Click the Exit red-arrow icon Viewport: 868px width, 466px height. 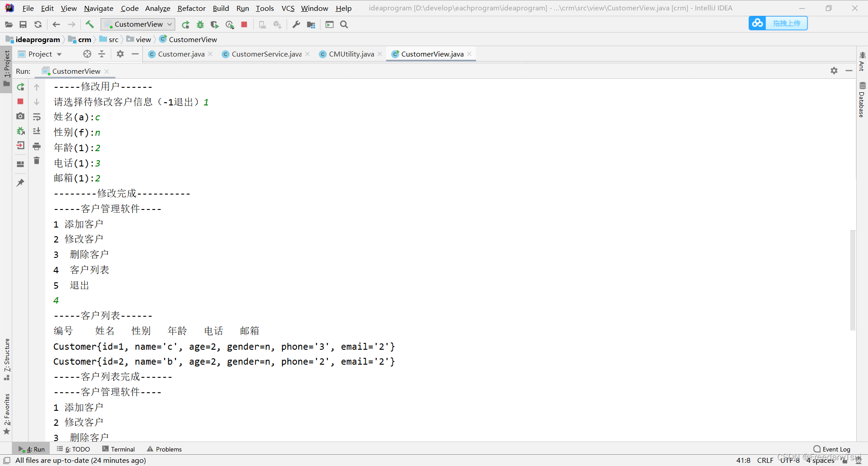click(20, 146)
